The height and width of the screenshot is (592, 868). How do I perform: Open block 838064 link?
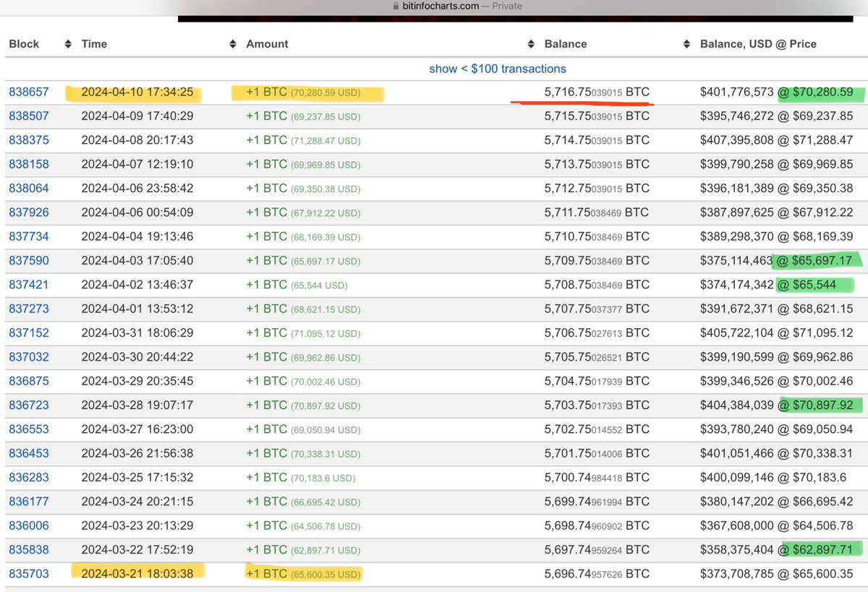tap(29, 188)
